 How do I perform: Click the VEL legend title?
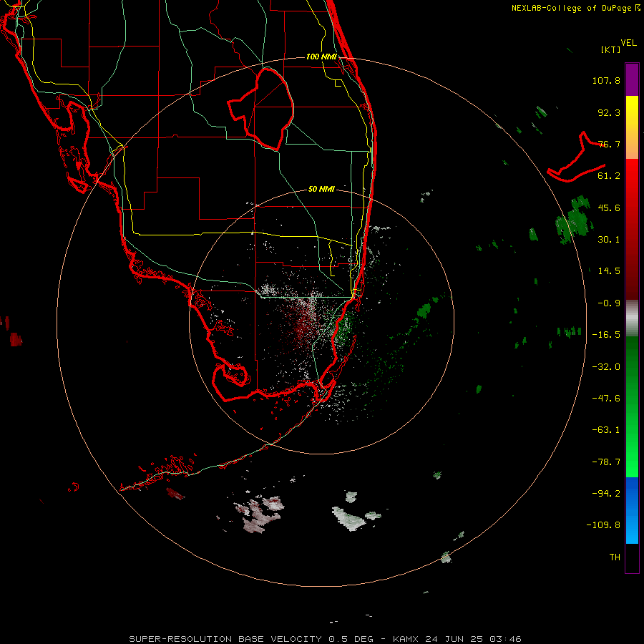628,43
